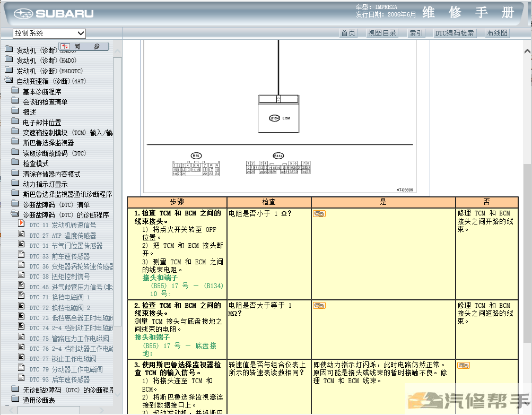
Task: Select document icon for DTC 38 扭矩控制信号
Action: [21, 275]
